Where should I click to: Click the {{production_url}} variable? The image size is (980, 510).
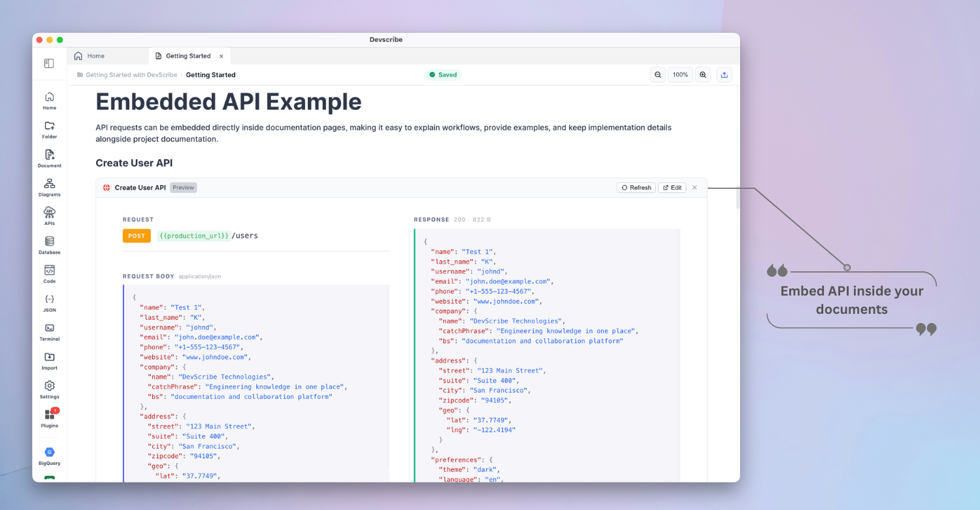194,236
